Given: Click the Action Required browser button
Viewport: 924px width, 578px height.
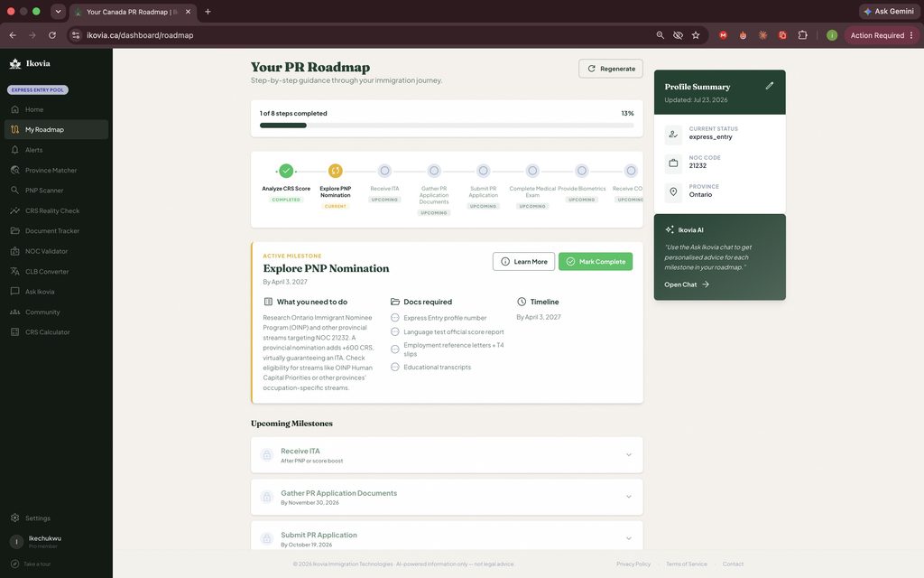Looking at the screenshot, I should (882, 35).
